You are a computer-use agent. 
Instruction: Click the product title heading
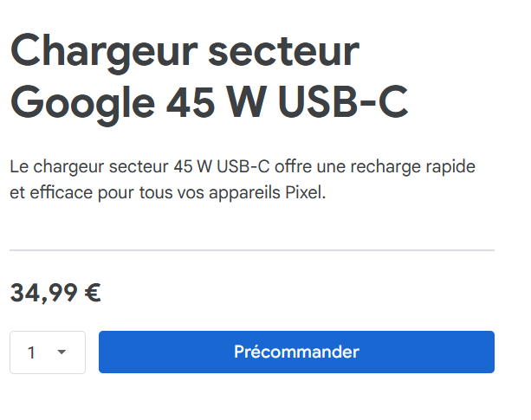click(x=209, y=77)
